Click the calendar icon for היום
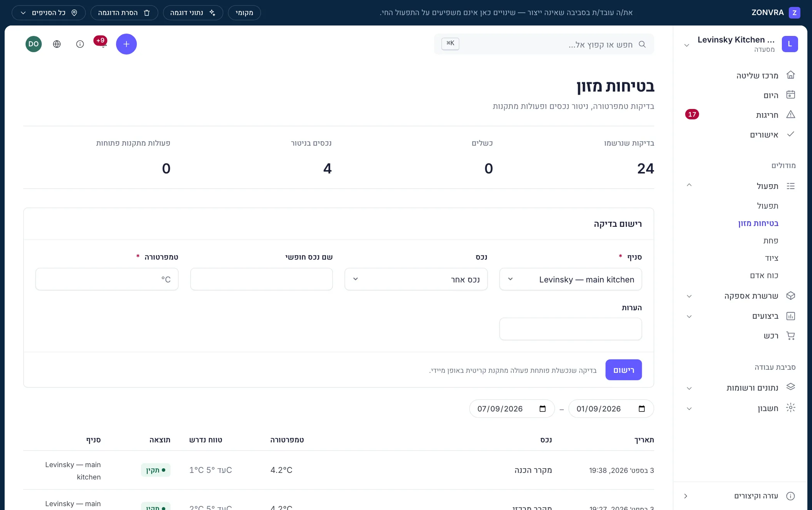Screen dimensions: 812x510 tap(791, 95)
